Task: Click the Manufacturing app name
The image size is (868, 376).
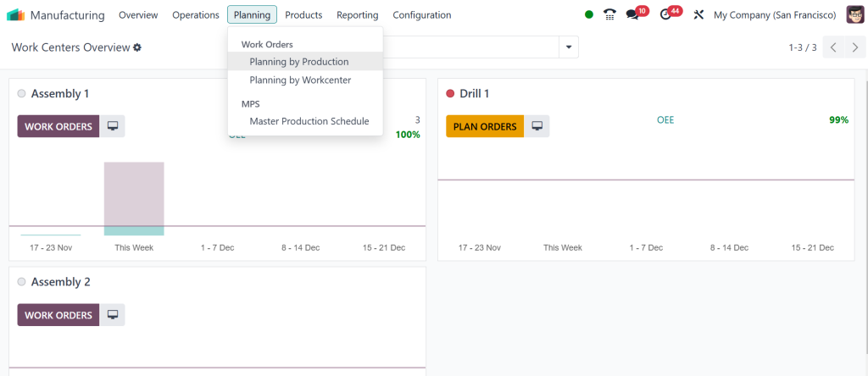Action: coord(68,15)
